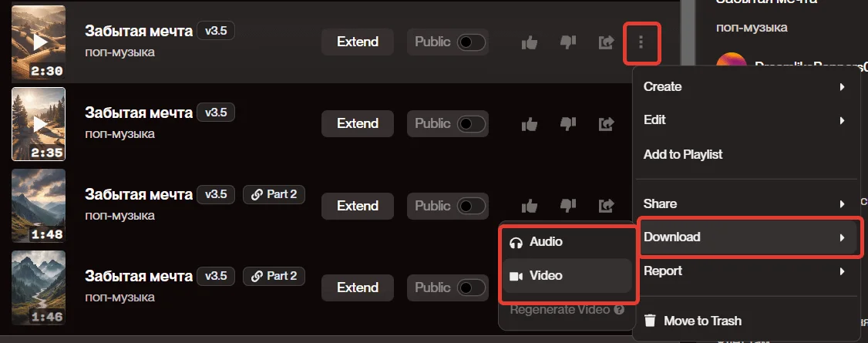This screenshot has height=343, width=868.
Task: Enable Public for the 2:35 song
Action: [x=471, y=124]
